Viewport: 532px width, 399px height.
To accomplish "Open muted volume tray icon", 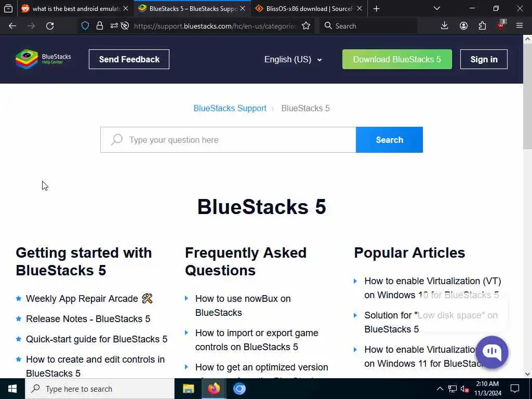I will coord(465,389).
